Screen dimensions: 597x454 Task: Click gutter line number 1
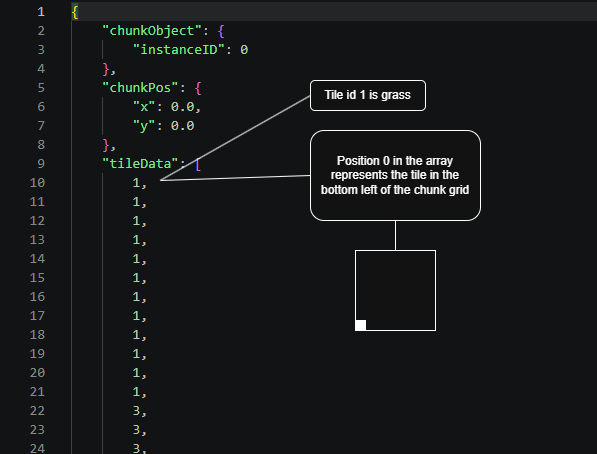(x=41, y=12)
